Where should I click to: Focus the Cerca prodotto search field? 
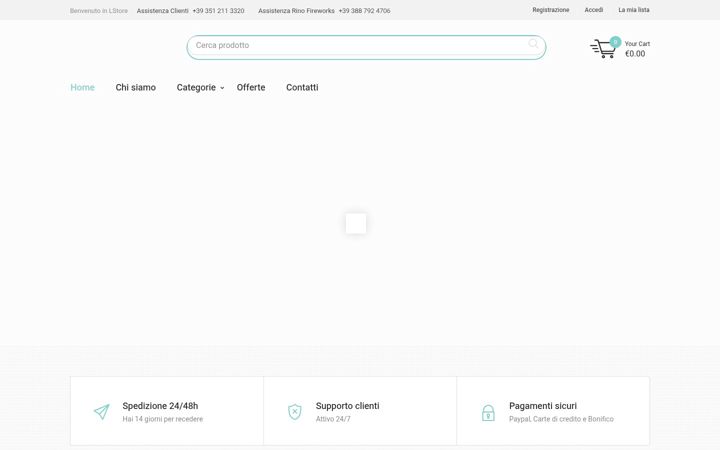click(x=366, y=47)
